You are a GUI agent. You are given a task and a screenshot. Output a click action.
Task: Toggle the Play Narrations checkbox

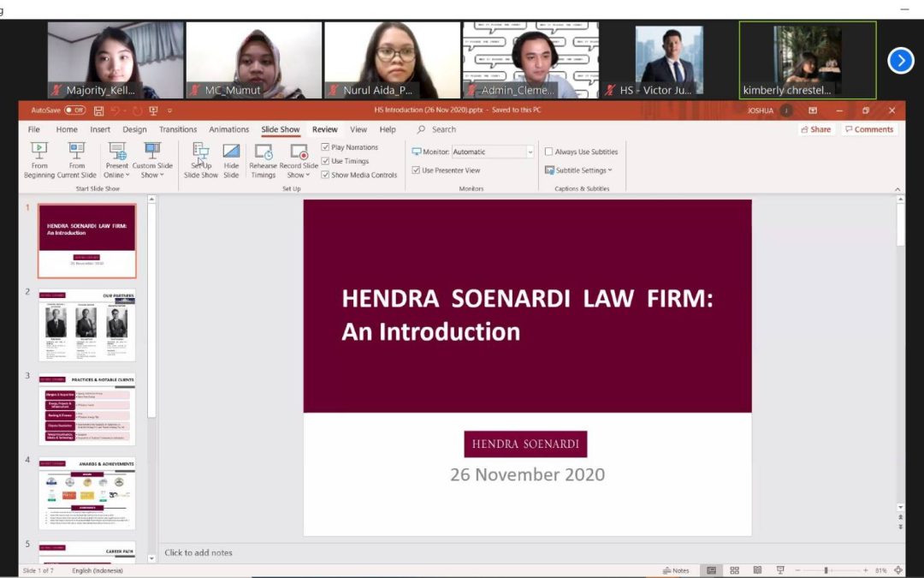325,146
